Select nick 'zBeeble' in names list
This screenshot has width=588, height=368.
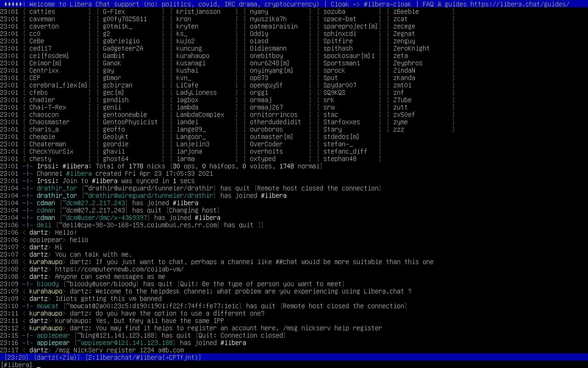406,11
